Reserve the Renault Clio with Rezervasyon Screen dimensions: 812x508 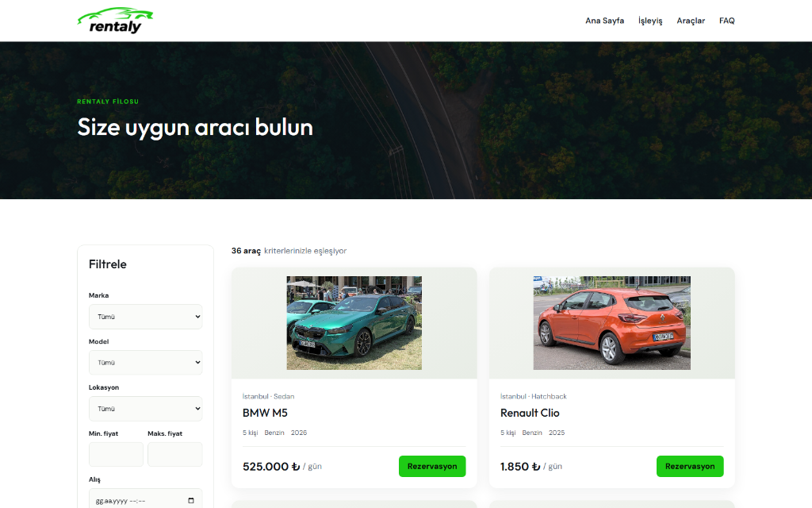(690, 467)
